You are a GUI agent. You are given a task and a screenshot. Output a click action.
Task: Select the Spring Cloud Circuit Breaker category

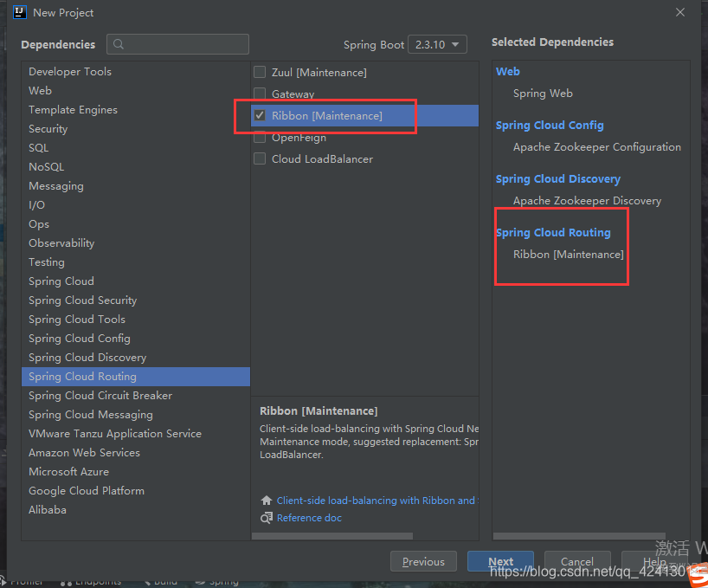pos(136,396)
